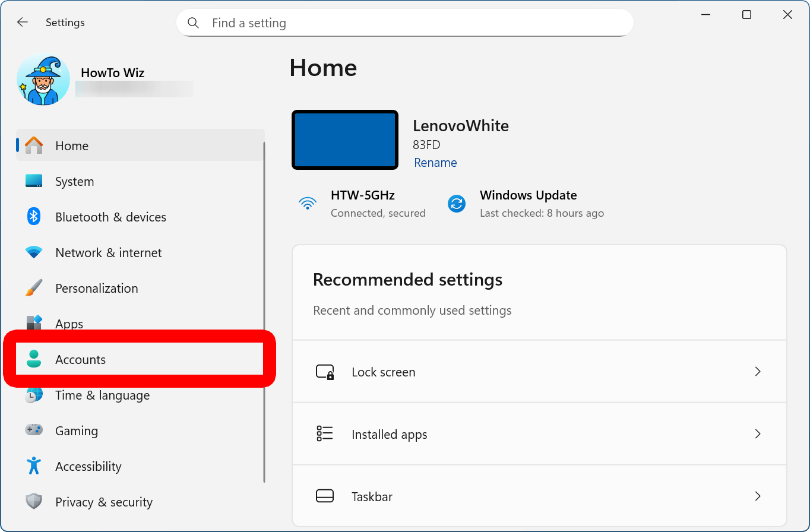Screen dimensions: 810x532
Task: Click the Rename link for LenovoWhite
Action: tap(435, 163)
